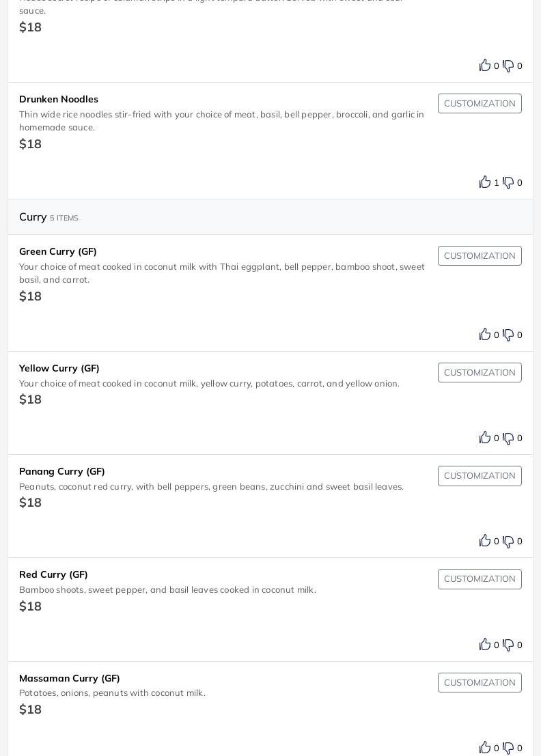Viewport: 541px width, 756px height.
Task: Like the Massaman Curry item
Action: tap(485, 747)
